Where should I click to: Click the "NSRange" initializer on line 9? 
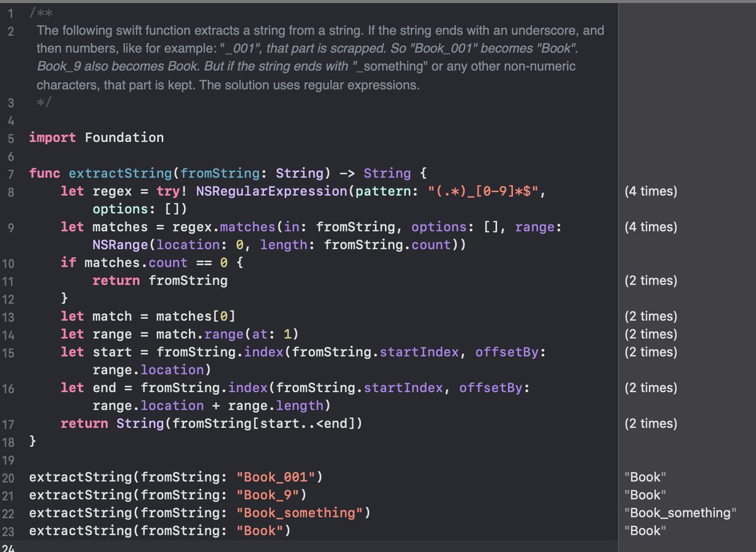click(120, 244)
